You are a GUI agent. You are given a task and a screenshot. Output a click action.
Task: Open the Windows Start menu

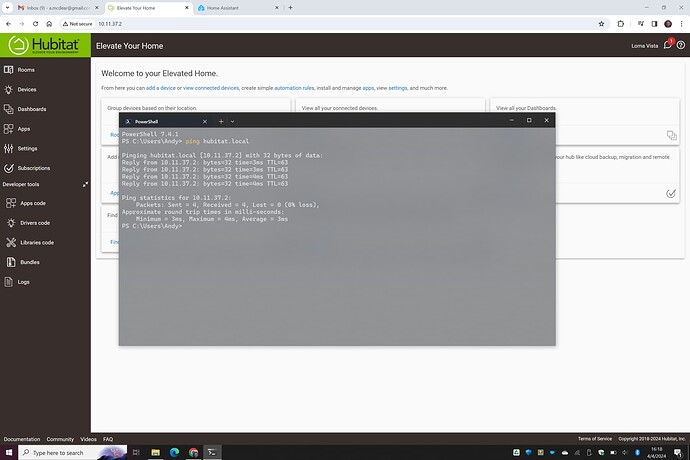pos(9,453)
